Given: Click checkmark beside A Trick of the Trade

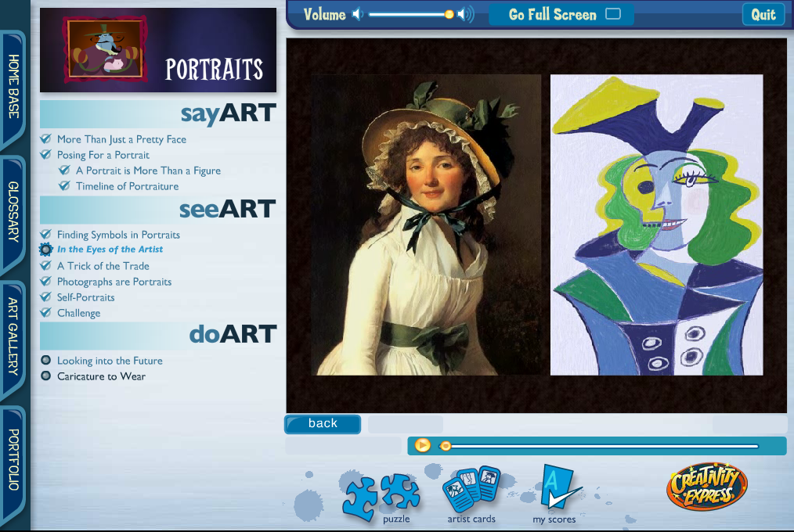Looking at the screenshot, I should [45, 265].
